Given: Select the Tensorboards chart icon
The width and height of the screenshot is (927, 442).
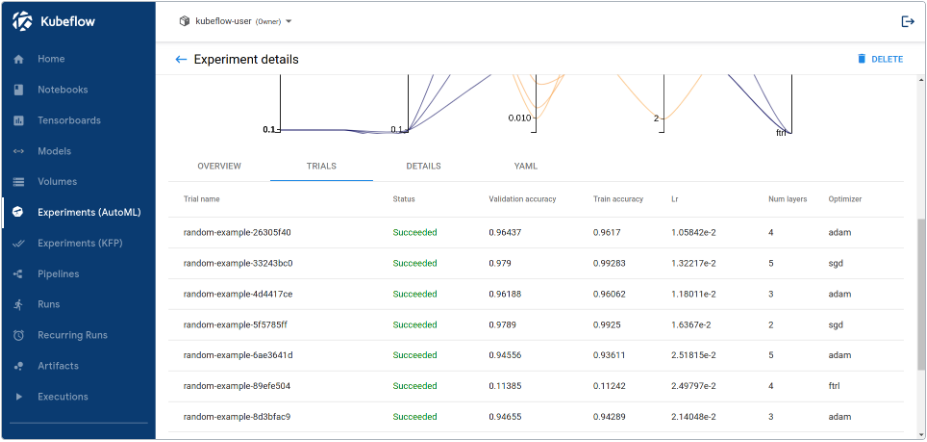Looking at the screenshot, I should 18,121.
